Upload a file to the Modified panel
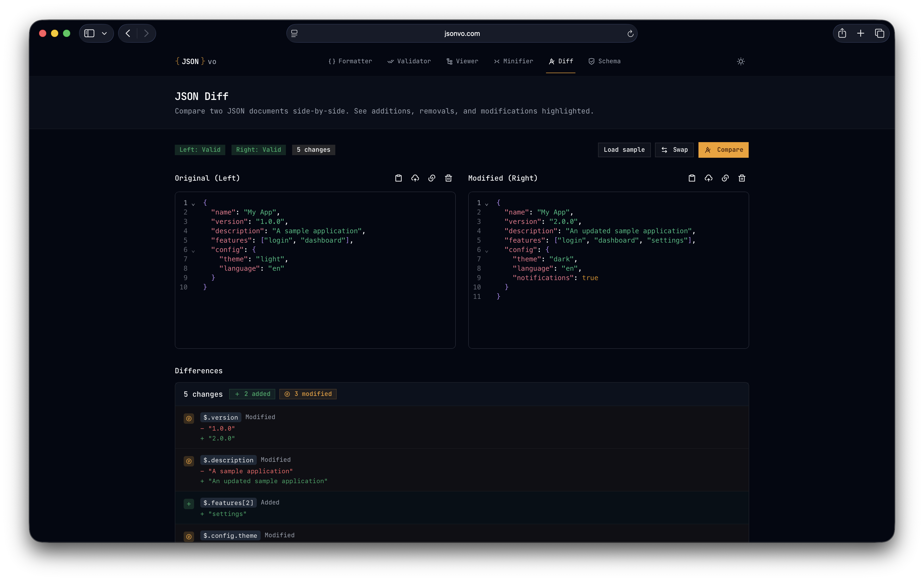 pos(708,178)
